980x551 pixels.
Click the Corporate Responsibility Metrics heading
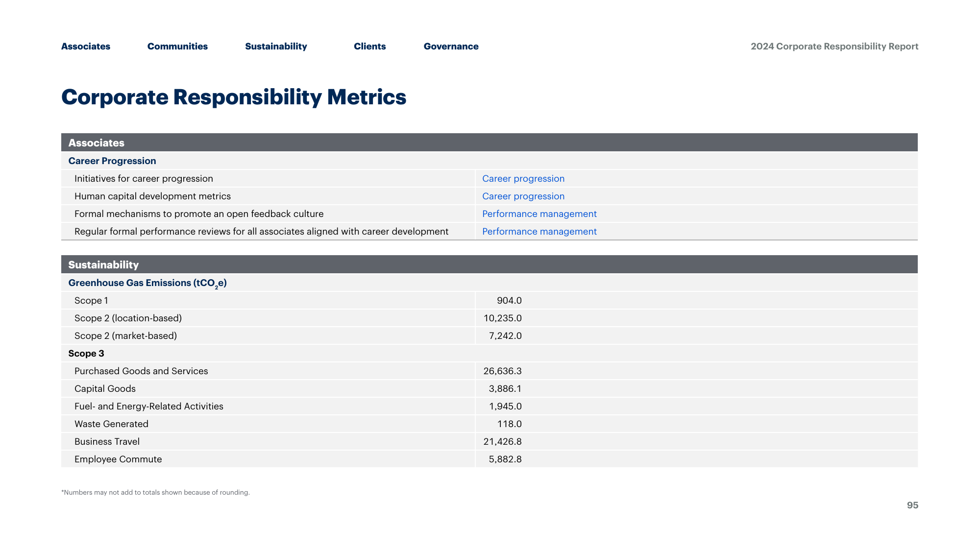(234, 97)
